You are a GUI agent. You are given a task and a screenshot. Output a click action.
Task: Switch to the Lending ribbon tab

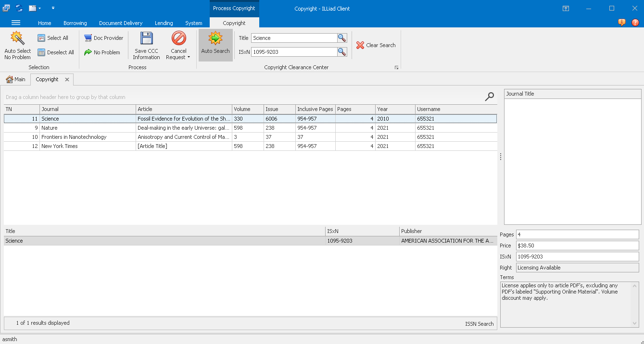[164, 23]
